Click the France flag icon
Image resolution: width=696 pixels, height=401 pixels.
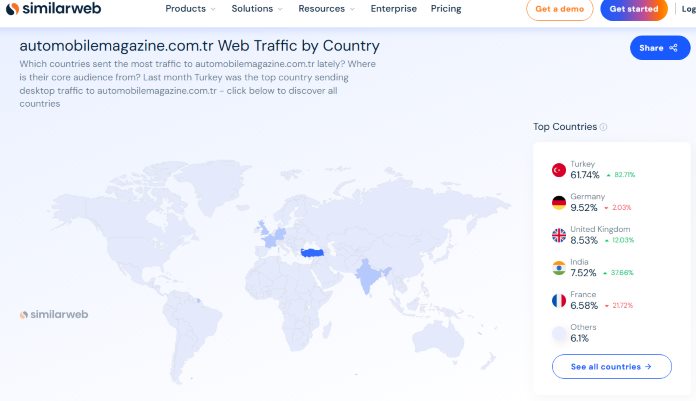pyautogui.click(x=559, y=301)
